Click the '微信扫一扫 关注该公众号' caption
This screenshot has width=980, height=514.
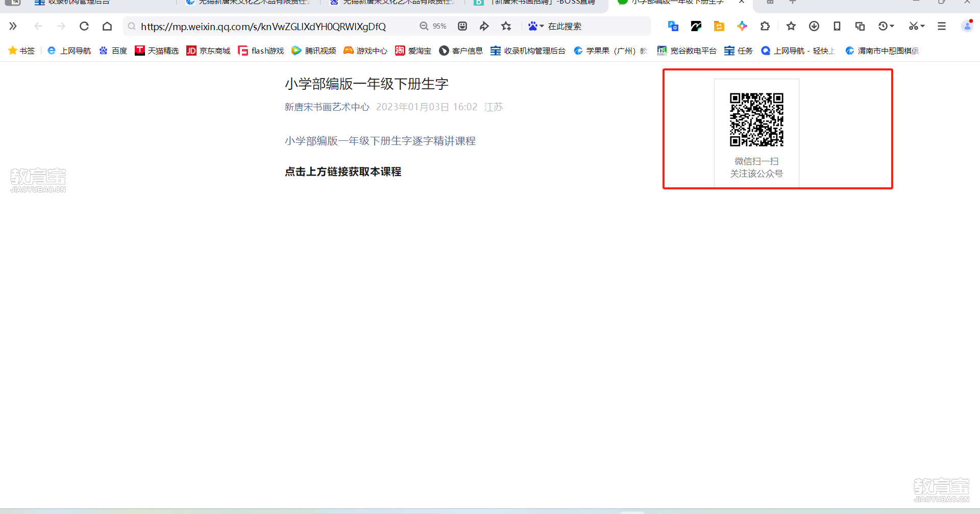point(756,167)
